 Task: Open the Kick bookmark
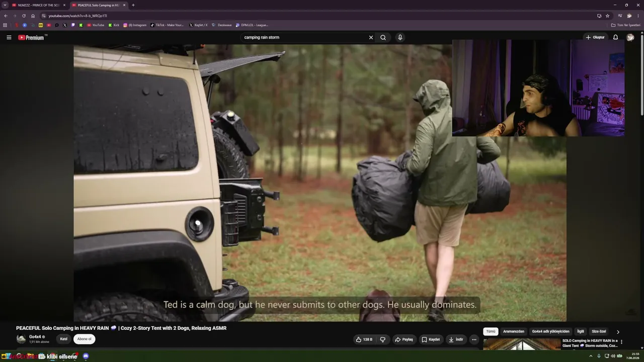pos(114,25)
